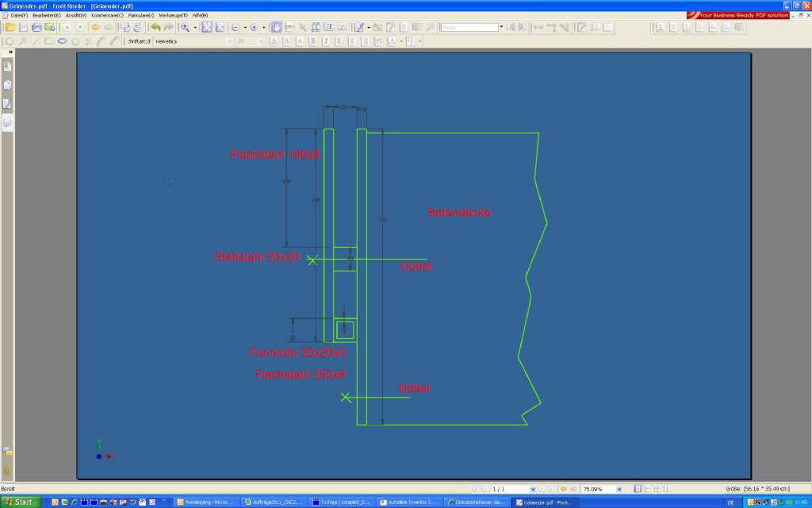Open the Bearbeiten(E) menu
Image resolution: width=812 pixels, height=508 pixels.
46,16
